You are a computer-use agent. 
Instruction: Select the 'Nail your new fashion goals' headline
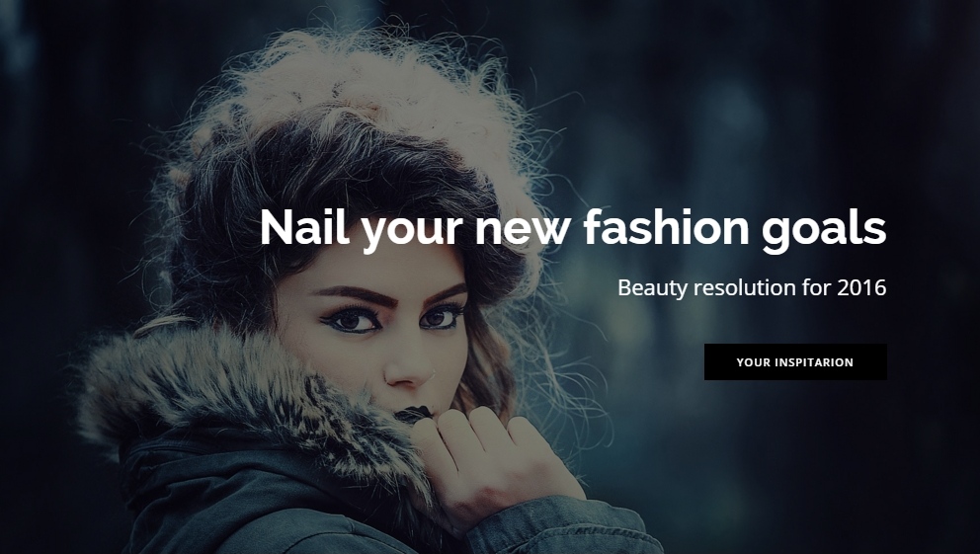tap(573, 228)
